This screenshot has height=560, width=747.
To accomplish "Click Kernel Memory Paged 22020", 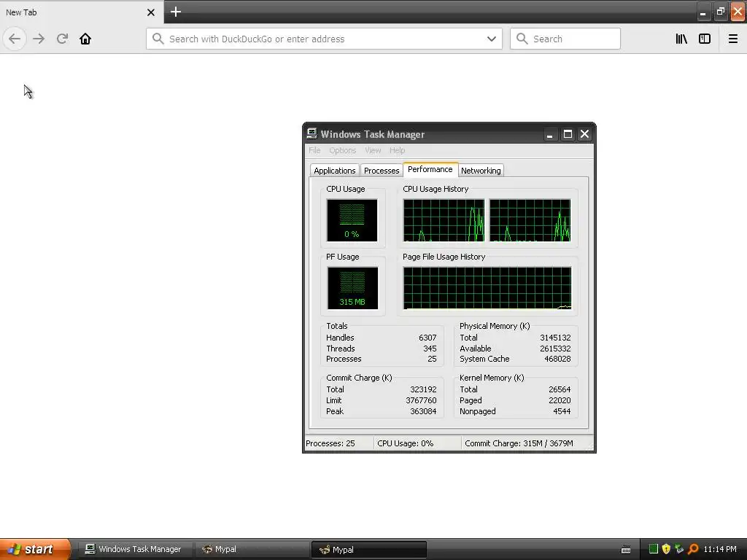I will click(x=560, y=400).
